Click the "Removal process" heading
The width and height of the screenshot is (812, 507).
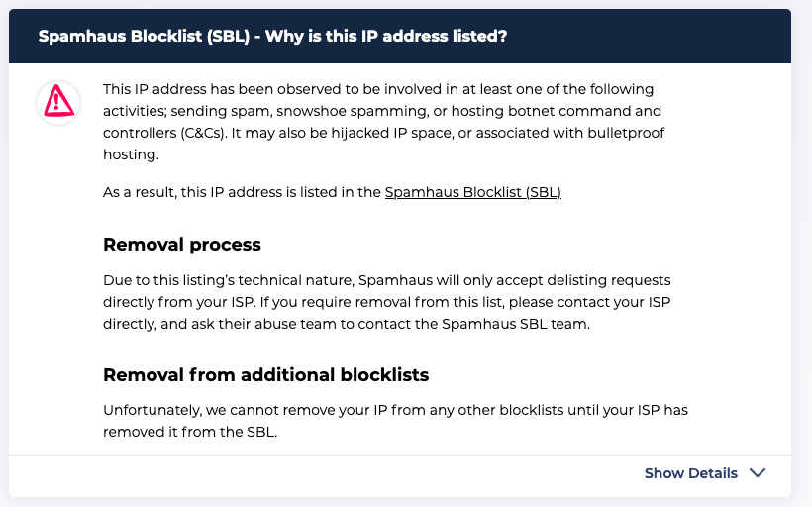pyautogui.click(x=182, y=244)
